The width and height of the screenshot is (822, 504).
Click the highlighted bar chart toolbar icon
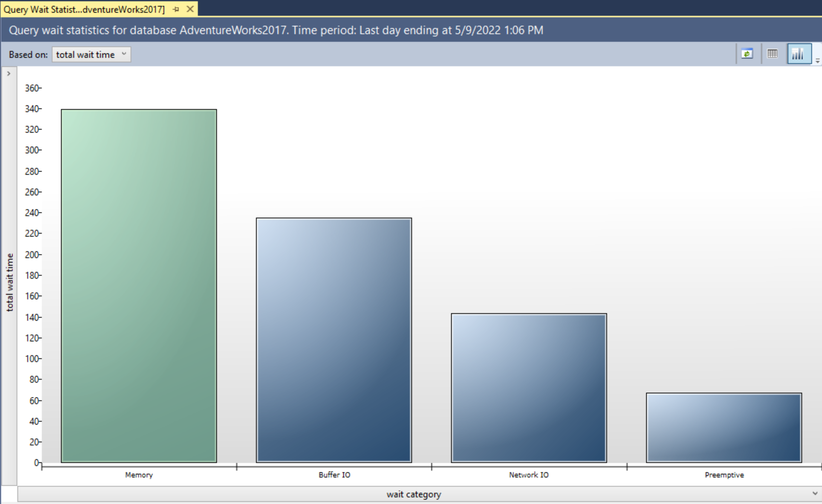tap(799, 54)
